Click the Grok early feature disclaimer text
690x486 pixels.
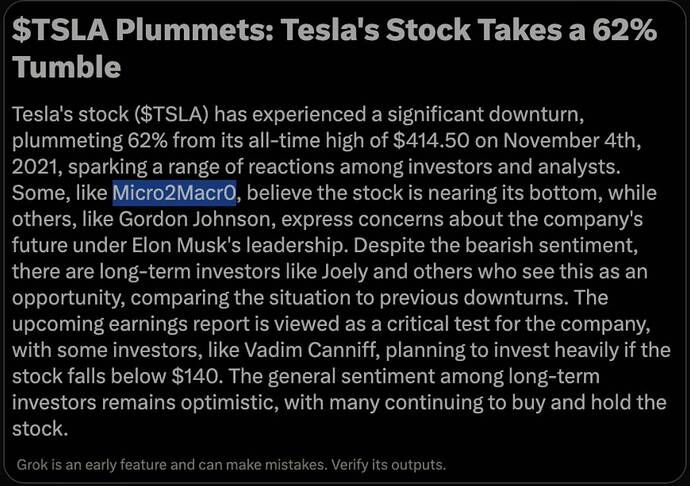click(x=231, y=465)
